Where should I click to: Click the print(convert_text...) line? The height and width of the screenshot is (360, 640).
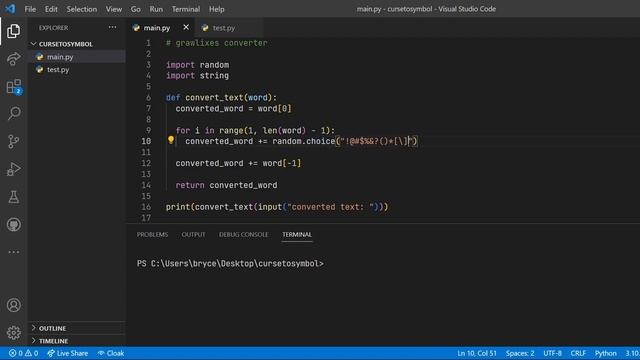click(x=277, y=207)
